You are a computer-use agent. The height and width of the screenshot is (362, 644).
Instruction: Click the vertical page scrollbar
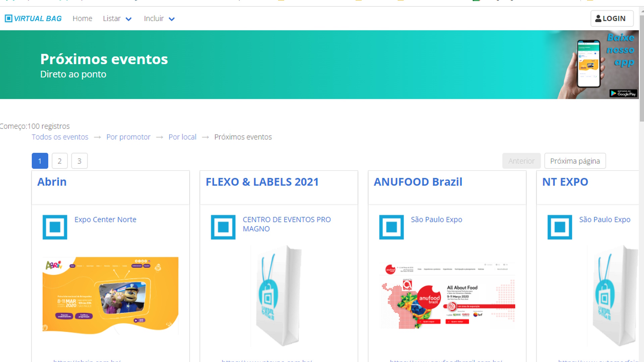click(x=641, y=67)
